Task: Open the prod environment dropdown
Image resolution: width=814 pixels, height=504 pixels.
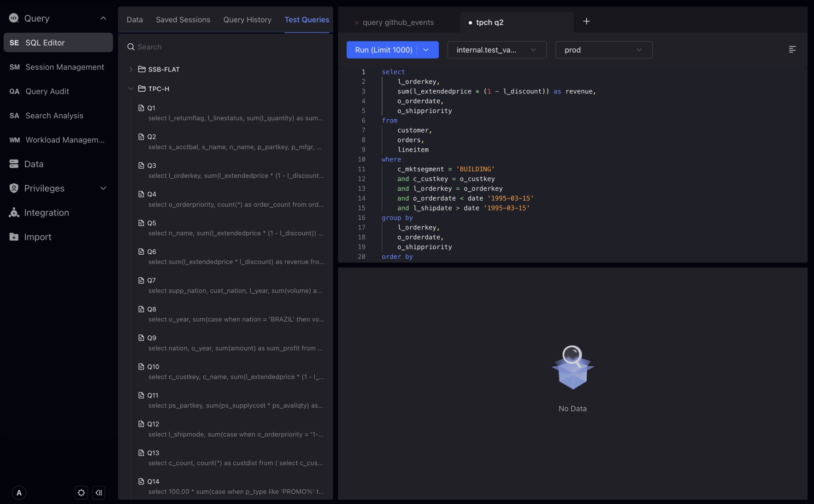Action: tap(603, 50)
